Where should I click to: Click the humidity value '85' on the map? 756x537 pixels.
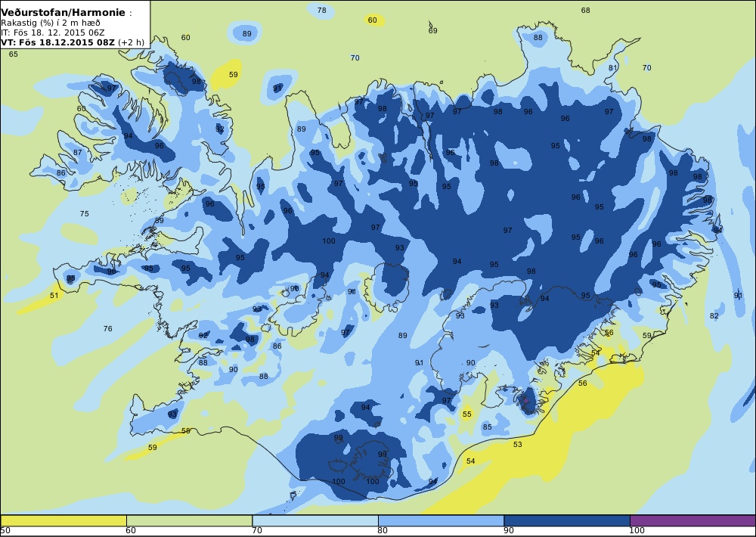pyautogui.click(x=488, y=427)
